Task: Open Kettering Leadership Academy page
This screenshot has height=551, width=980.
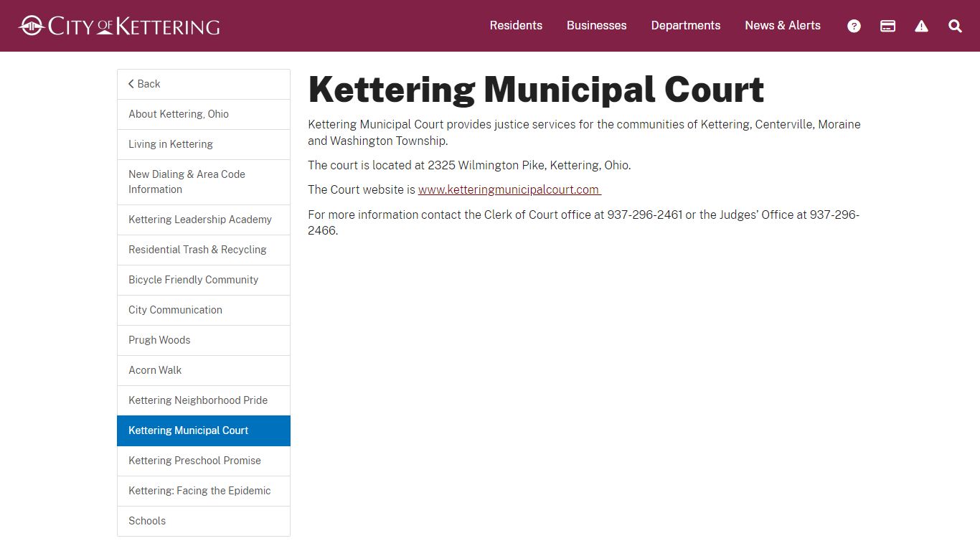Action: click(x=204, y=220)
